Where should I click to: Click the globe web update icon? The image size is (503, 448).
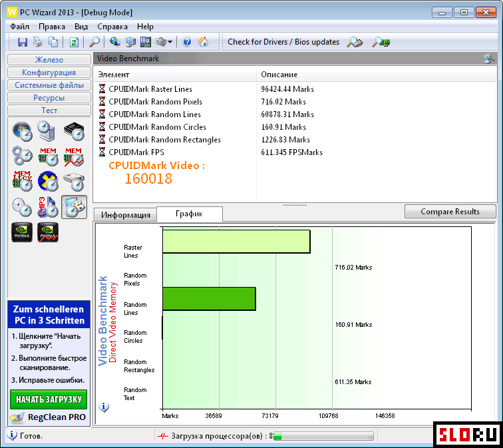(x=114, y=42)
